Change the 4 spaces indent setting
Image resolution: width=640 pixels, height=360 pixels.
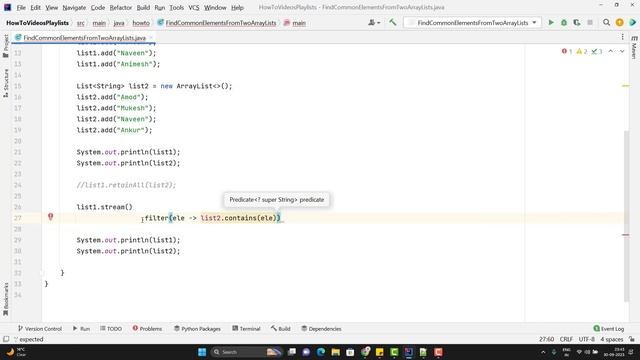pos(611,339)
